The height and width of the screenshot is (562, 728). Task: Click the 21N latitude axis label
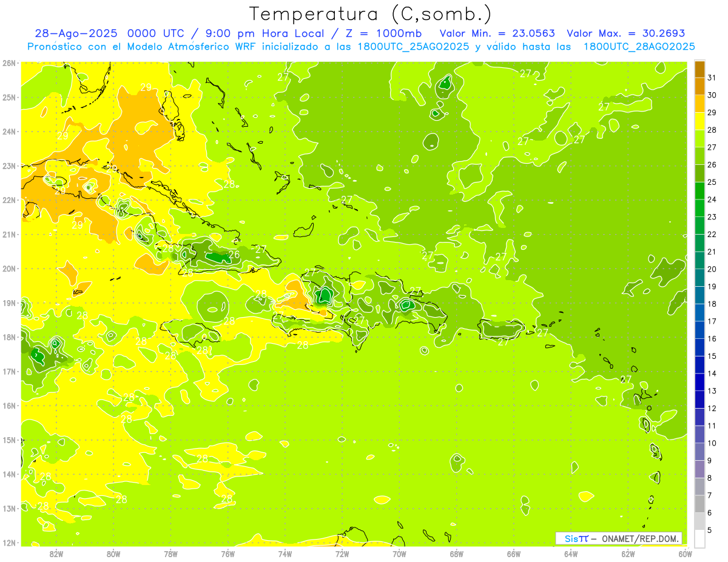[x=9, y=234]
